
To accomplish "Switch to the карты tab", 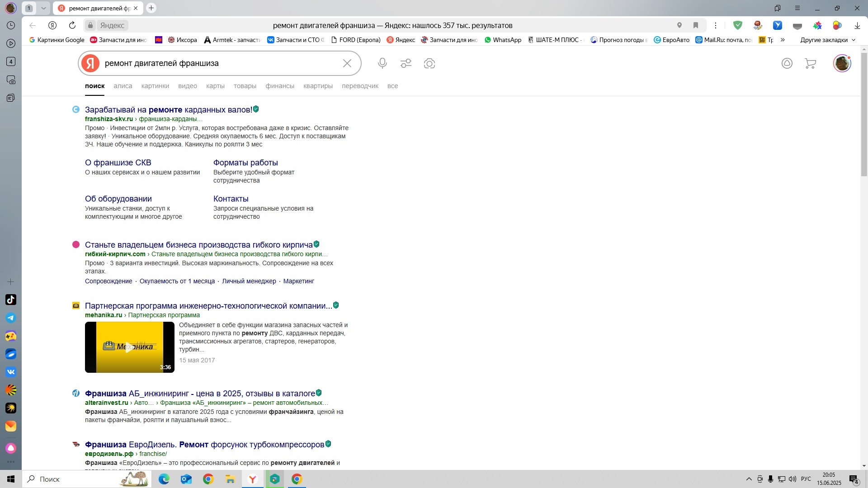I will [215, 86].
